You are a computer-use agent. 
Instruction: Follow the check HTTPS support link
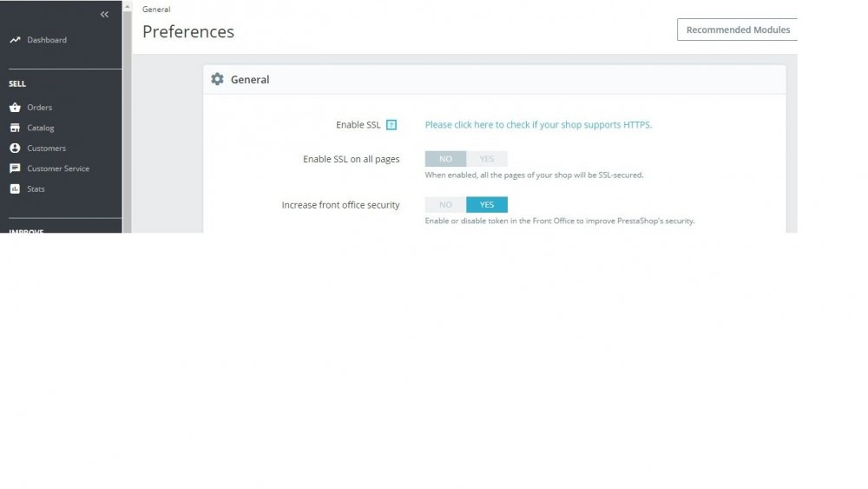pos(538,124)
